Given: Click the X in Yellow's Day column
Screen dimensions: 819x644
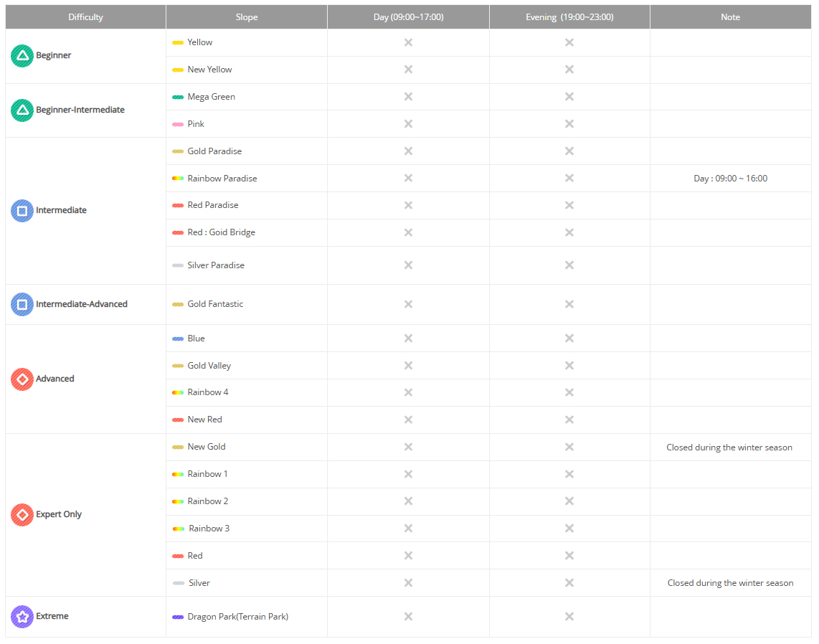Looking at the screenshot, I should click(x=408, y=42).
